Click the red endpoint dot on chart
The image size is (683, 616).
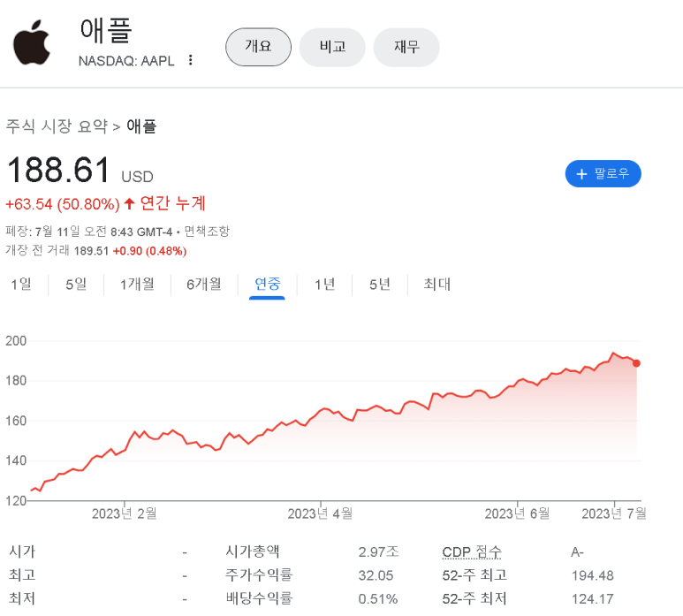(636, 363)
